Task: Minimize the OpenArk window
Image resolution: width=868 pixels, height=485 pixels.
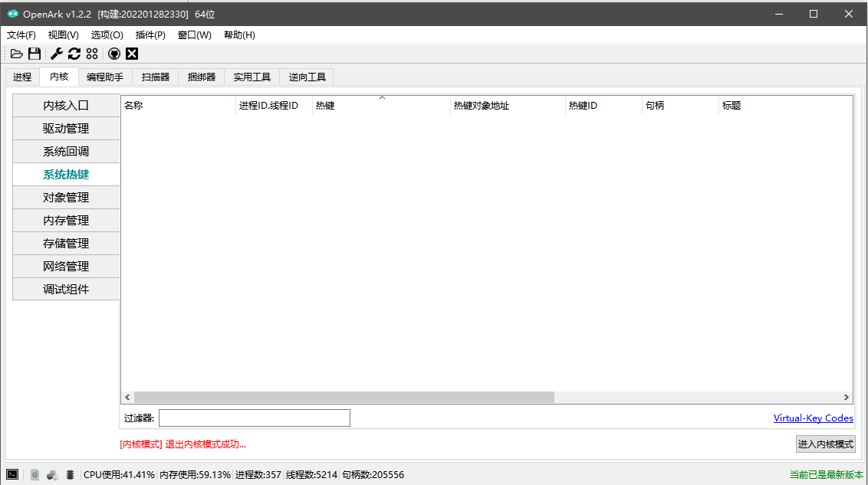Action: coord(779,14)
